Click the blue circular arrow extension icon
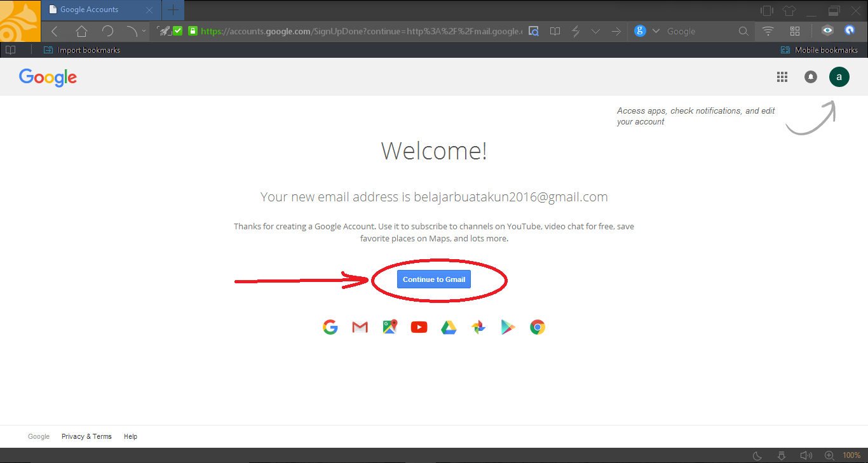The image size is (868, 463). 850,30
